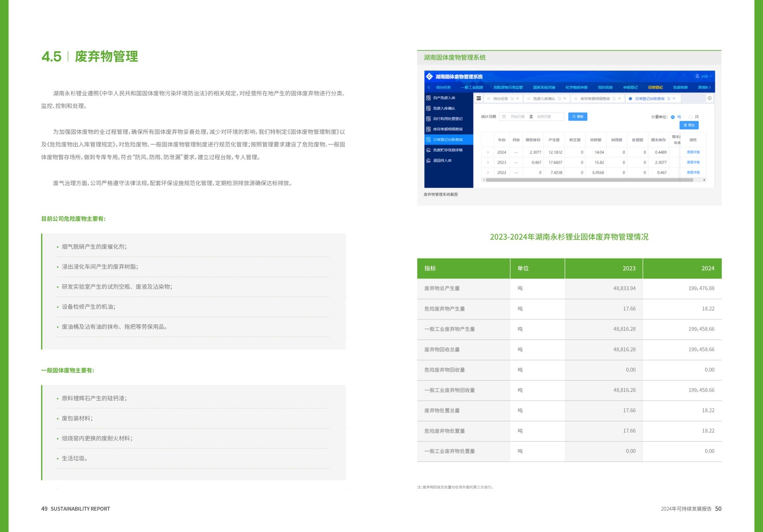
Task: Close the 待办任务 tab
Action: point(517,98)
